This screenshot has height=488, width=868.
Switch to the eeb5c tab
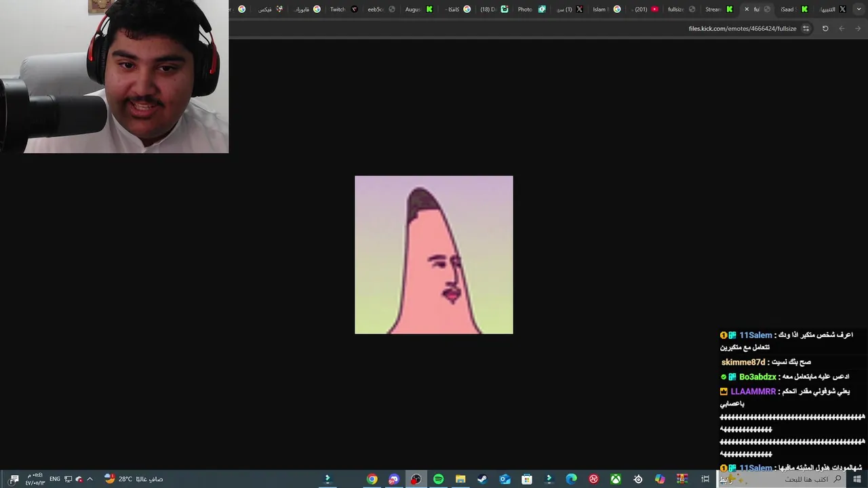[380, 9]
